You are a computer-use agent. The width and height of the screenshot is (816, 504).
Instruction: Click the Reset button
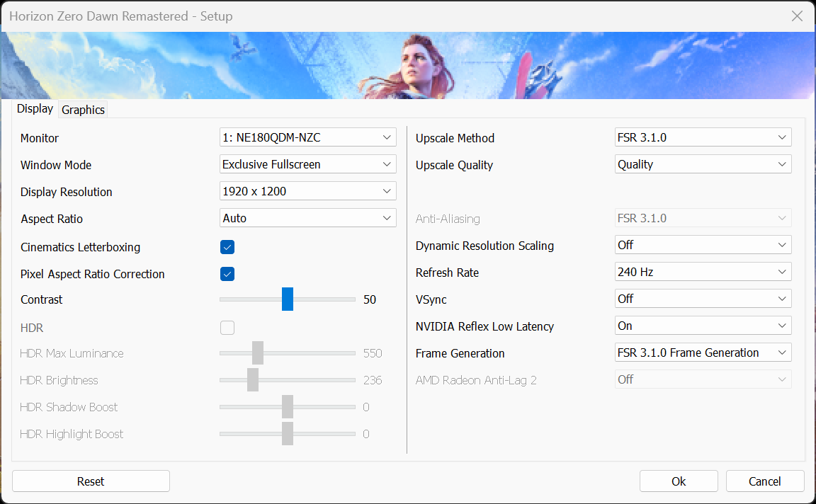[x=91, y=481]
